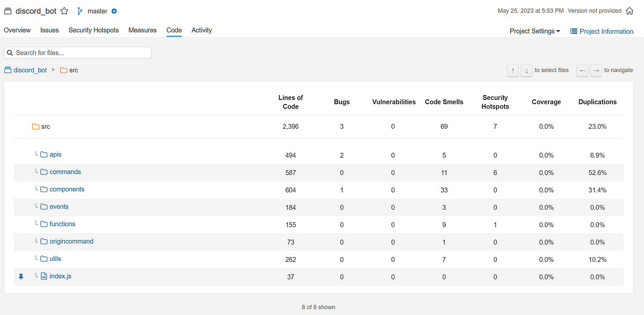The image size is (644, 315).
Task: Click the utils folder icon
Action: pos(44,259)
